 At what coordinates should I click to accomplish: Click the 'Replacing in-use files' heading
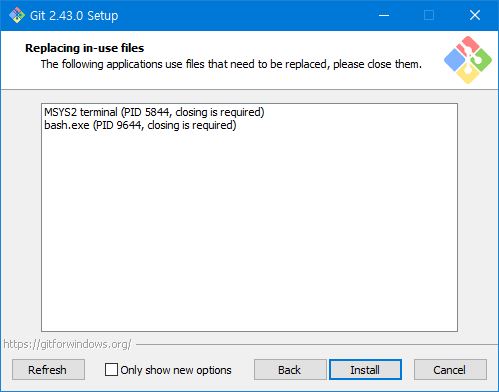point(85,48)
